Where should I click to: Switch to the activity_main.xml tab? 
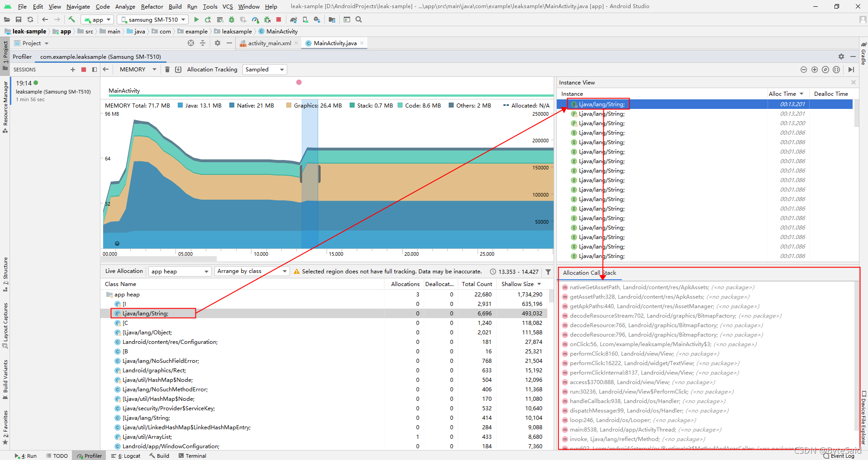pos(270,43)
